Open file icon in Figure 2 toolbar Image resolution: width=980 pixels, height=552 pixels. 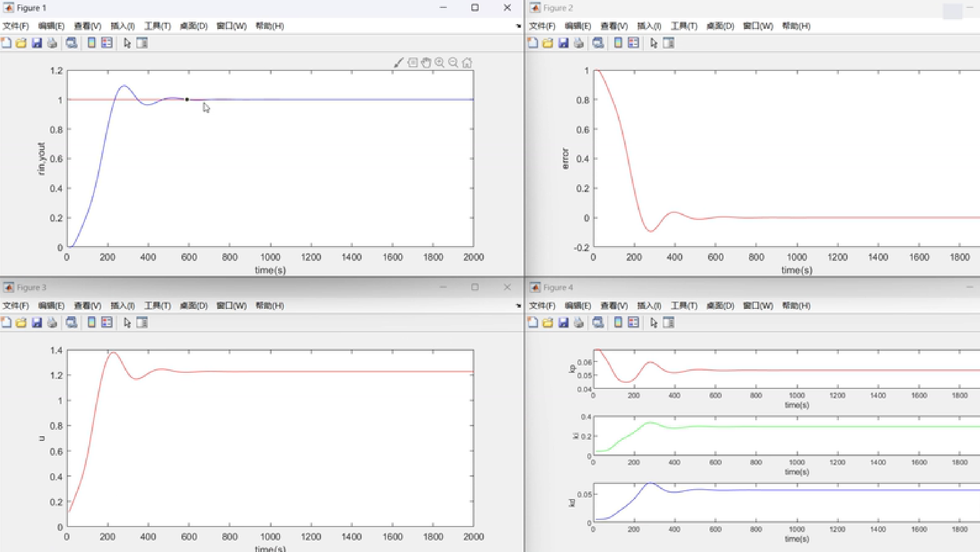547,43
